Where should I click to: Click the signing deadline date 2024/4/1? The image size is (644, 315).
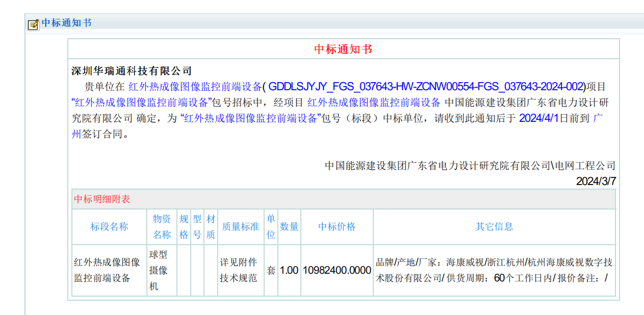(x=539, y=118)
